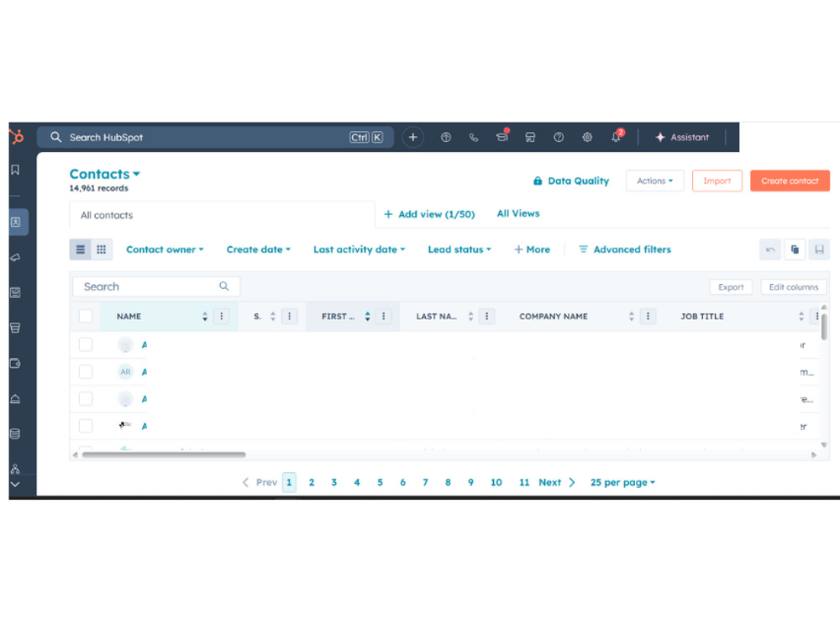
Task: Open the 25 per page dropdown
Action: click(x=622, y=483)
